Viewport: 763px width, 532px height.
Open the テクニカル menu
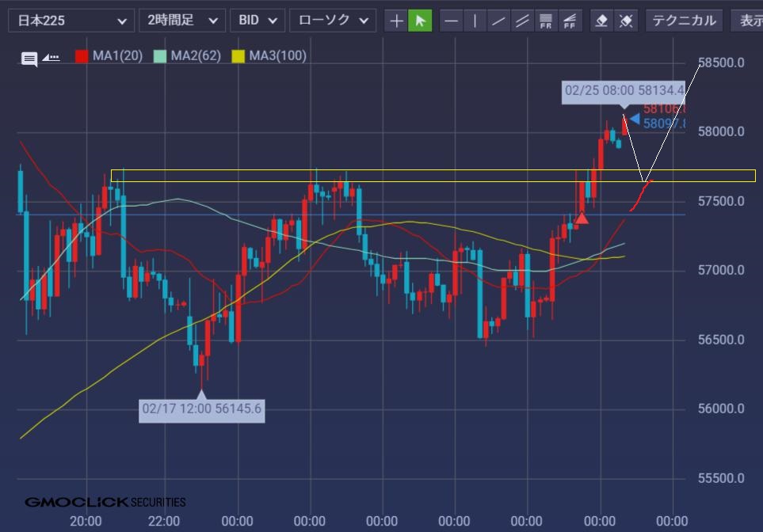point(683,21)
